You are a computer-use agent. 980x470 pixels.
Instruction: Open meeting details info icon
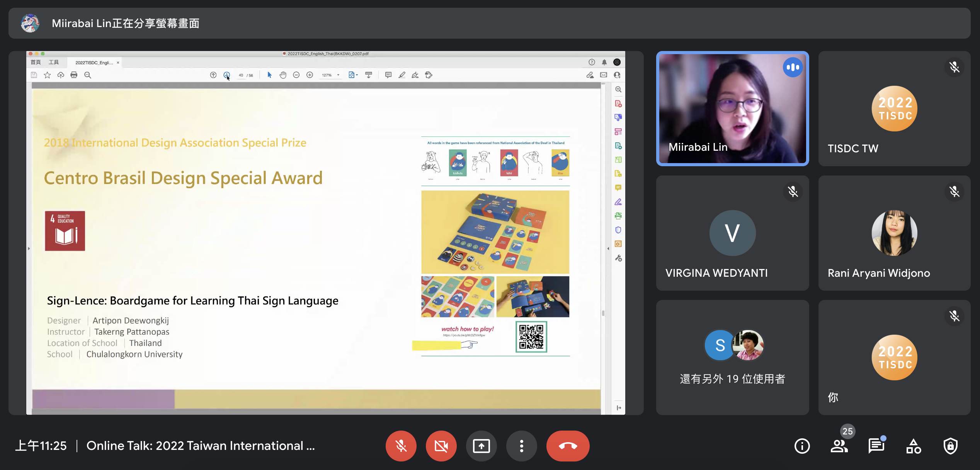[802, 446]
